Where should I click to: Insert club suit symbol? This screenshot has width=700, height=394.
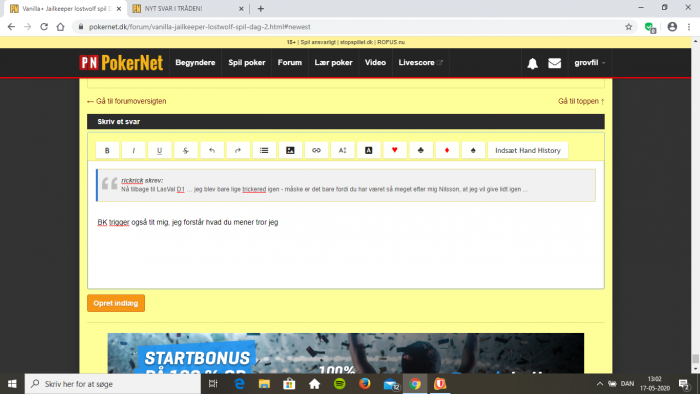(x=421, y=150)
